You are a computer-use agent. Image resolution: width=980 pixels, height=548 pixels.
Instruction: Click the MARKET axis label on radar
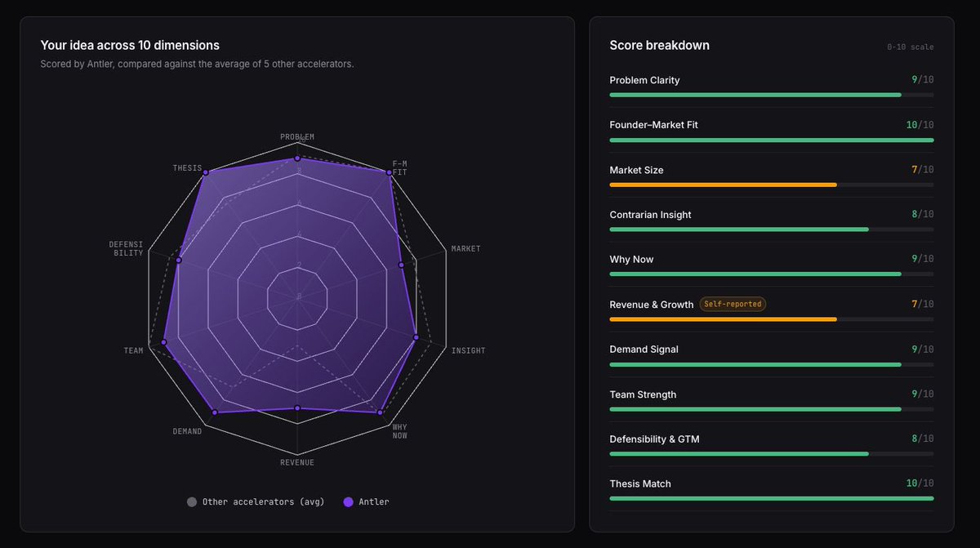pyautogui.click(x=465, y=248)
